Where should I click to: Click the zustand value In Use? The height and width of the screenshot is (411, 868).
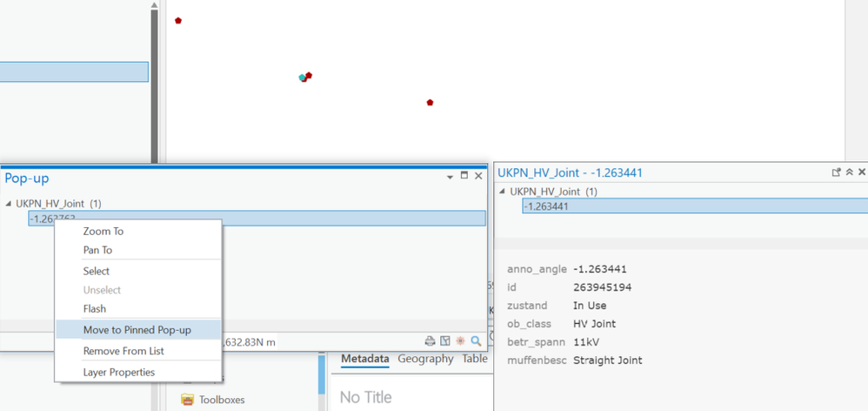590,306
